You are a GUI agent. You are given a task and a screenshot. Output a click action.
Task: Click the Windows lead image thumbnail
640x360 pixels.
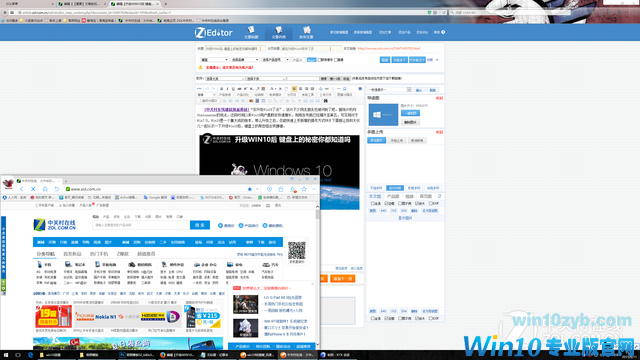pos(383,115)
